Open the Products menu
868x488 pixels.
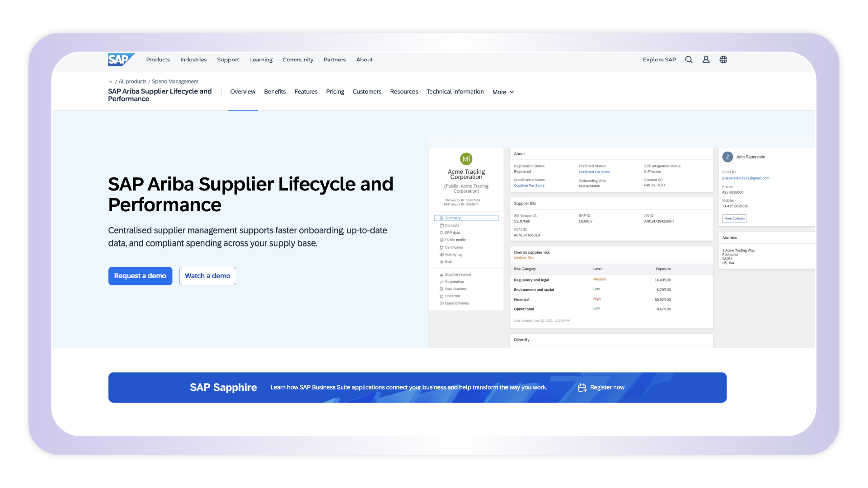pos(158,60)
